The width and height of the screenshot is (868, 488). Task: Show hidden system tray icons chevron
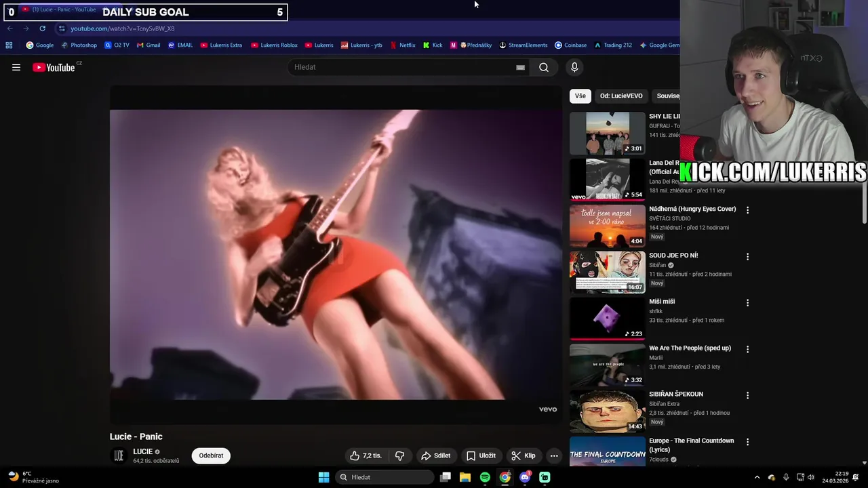[x=757, y=477]
